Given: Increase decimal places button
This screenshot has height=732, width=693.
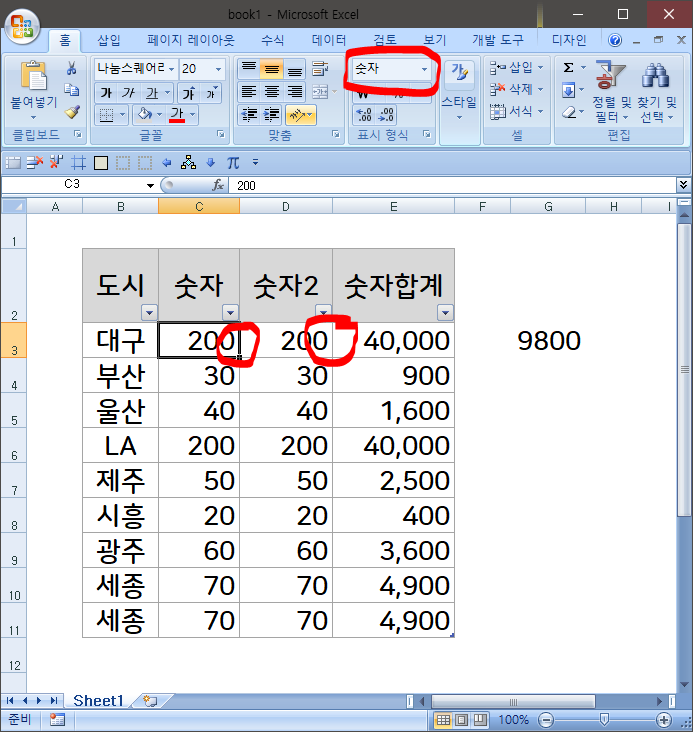Looking at the screenshot, I should [364, 115].
